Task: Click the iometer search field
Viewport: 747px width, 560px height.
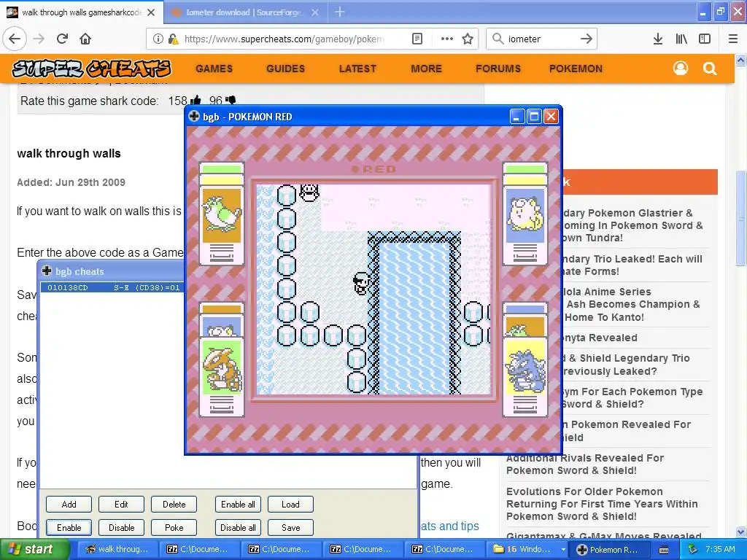Action: pos(541,39)
